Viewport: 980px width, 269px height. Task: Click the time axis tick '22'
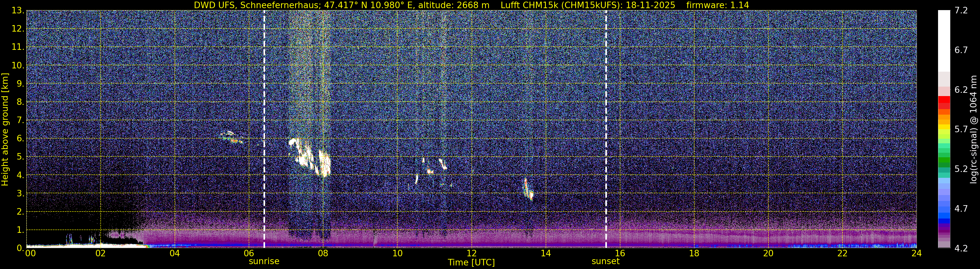pos(842,254)
